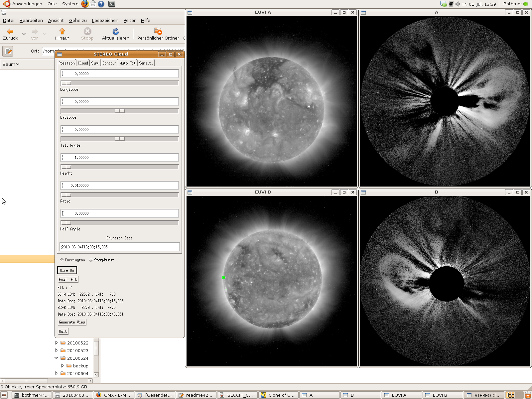This screenshot has width=532, height=399.
Task: Open the Lesezeichen menu
Action: pos(105,20)
